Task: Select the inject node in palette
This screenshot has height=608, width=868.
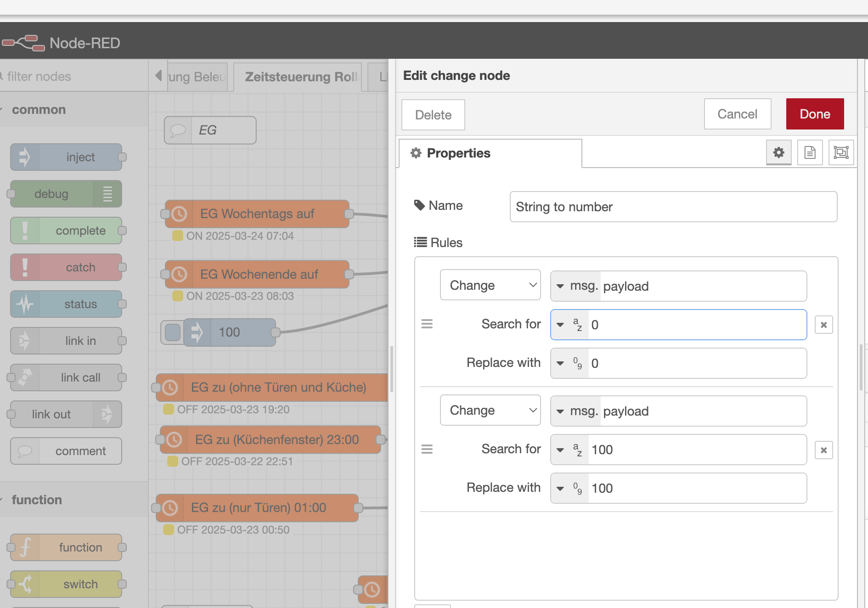Action: [66, 157]
